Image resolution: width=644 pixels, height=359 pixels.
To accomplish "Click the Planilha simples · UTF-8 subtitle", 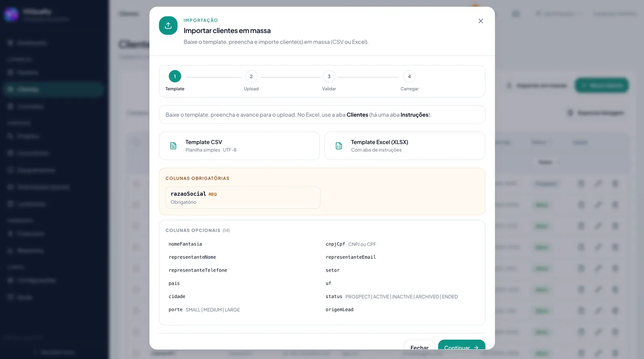I will pos(211,150).
